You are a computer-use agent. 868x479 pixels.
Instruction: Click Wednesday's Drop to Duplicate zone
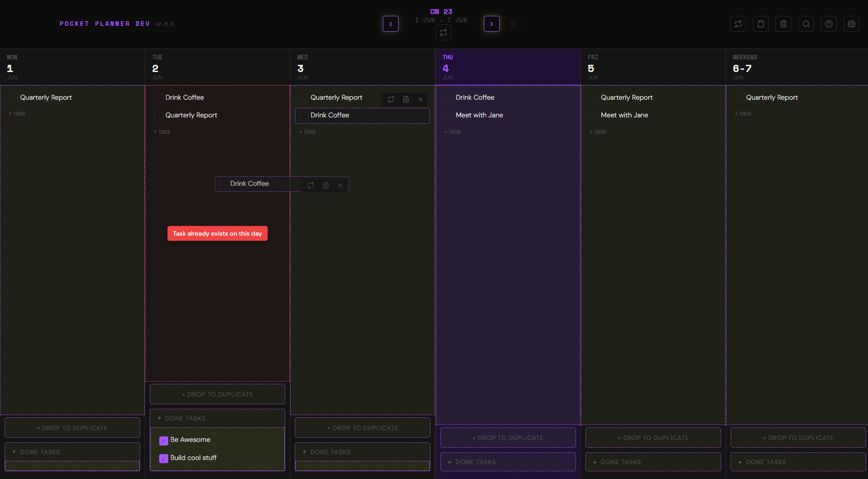point(362,428)
